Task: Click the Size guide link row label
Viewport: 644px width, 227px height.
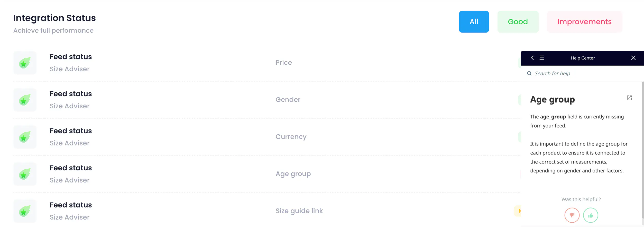Action: click(x=299, y=211)
